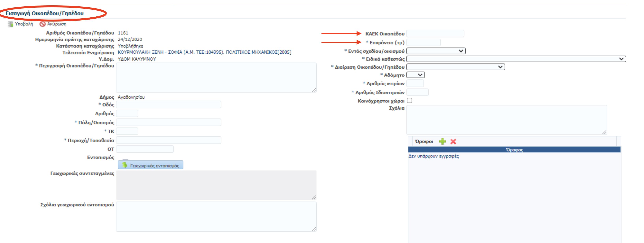Toggle Κοινόχρηστοι χώροι checkbox
The width and height of the screenshot is (644, 243).
pyautogui.click(x=409, y=101)
